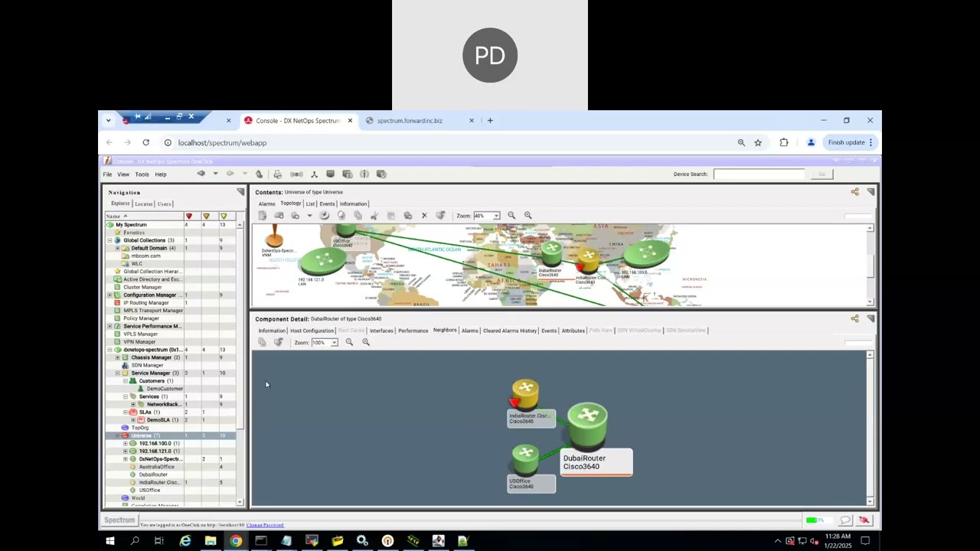The width and height of the screenshot is (980, 551).
Task: Select the USOffice node in neighbors view
Action: 525,459
